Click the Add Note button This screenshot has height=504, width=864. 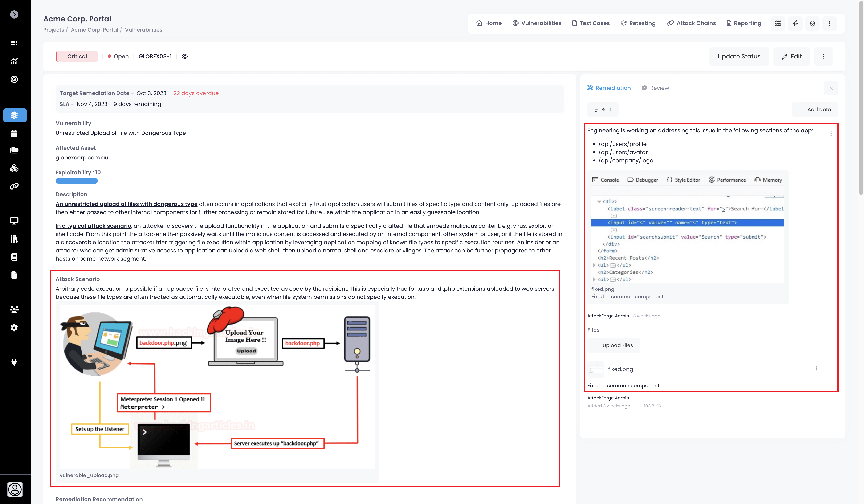pos(815,110)
